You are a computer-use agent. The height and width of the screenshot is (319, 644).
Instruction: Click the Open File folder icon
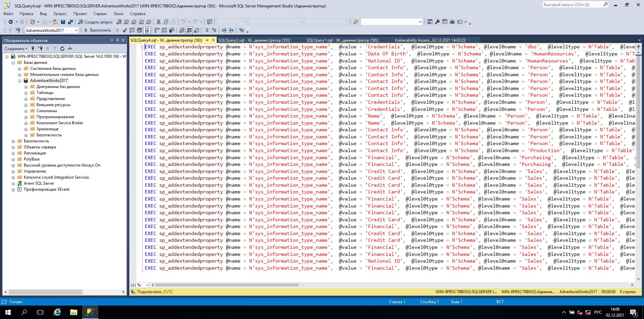click(x=56, y=22)
